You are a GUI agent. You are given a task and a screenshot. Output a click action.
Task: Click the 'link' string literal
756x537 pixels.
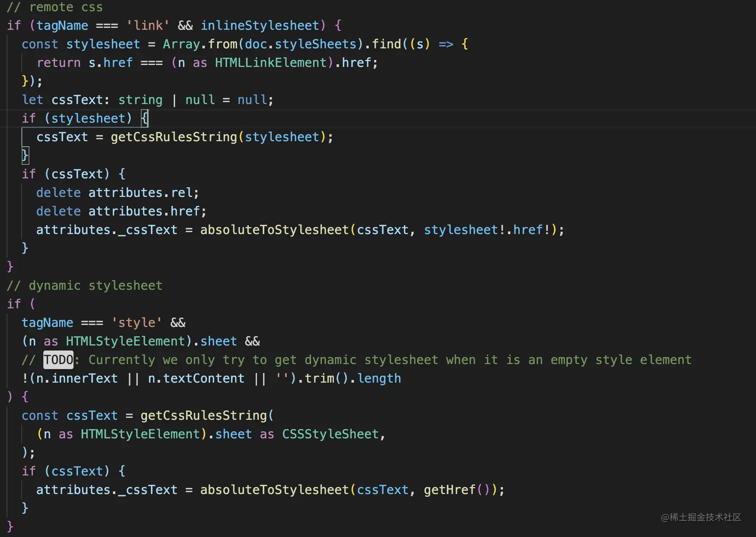click(x=148, y=25)
